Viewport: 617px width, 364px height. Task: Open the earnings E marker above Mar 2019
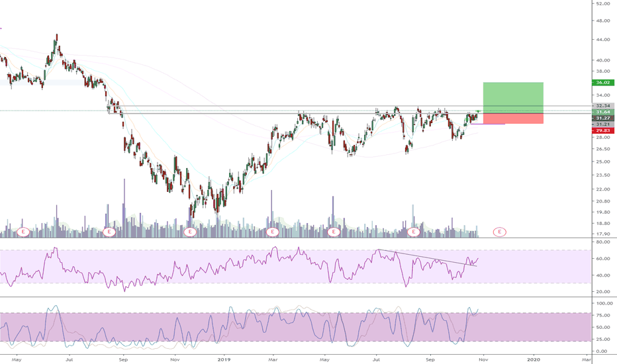point(272,232)
